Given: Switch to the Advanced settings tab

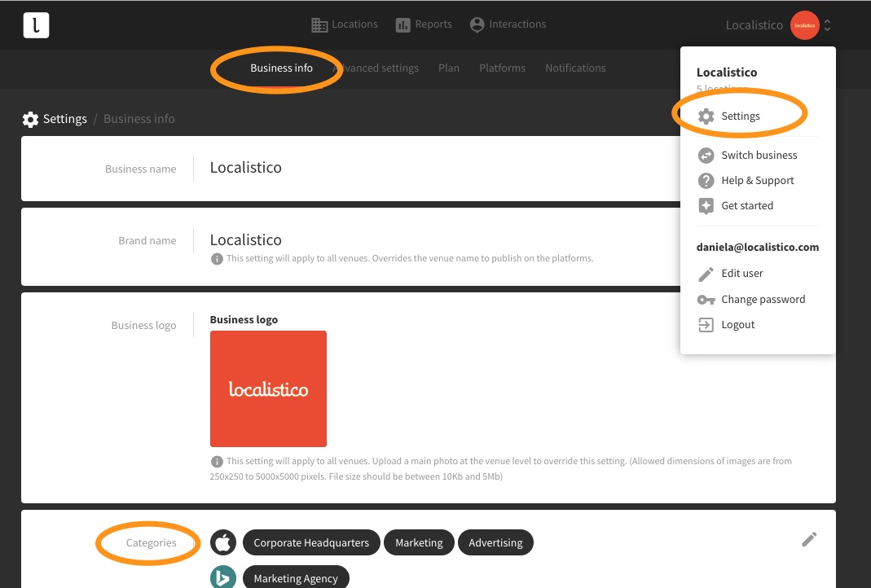Looking at the screenshot, I should 376,68.
